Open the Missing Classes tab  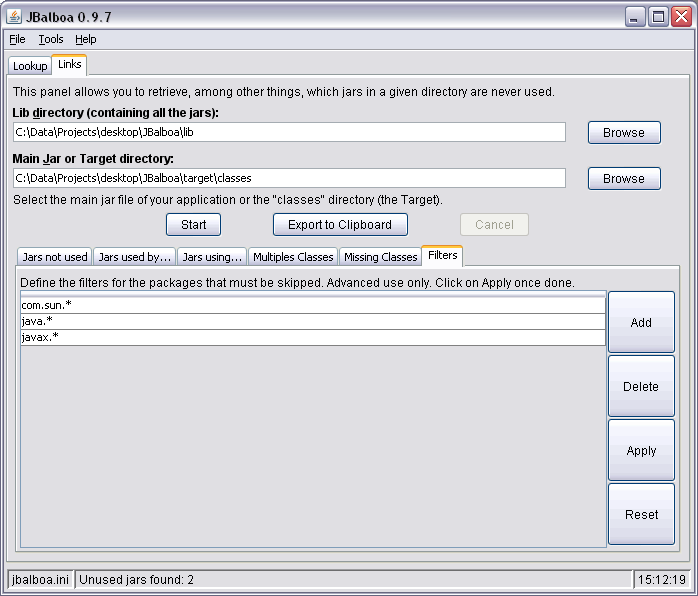pyautogui.click(x=381, y=257)
